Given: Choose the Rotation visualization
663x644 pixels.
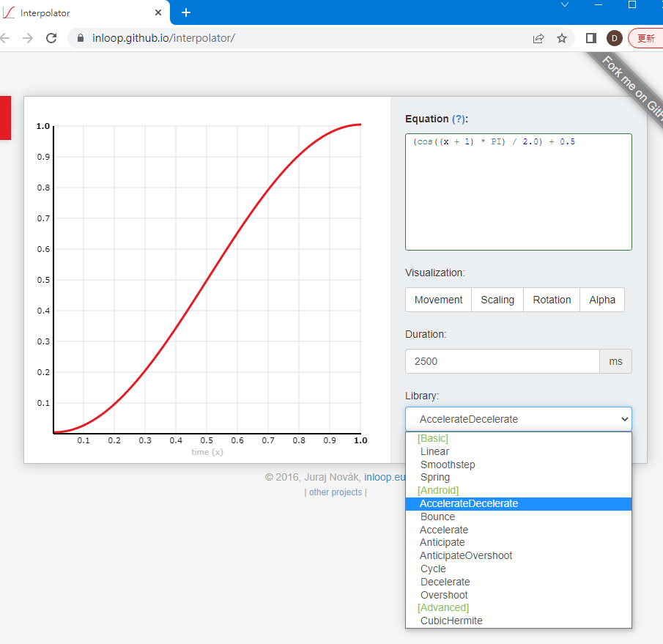Looking at the screenshot, I should click(552, 300).
